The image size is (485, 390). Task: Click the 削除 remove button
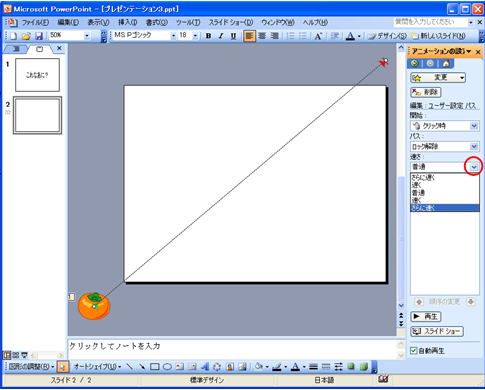click(x=426, y=92)
